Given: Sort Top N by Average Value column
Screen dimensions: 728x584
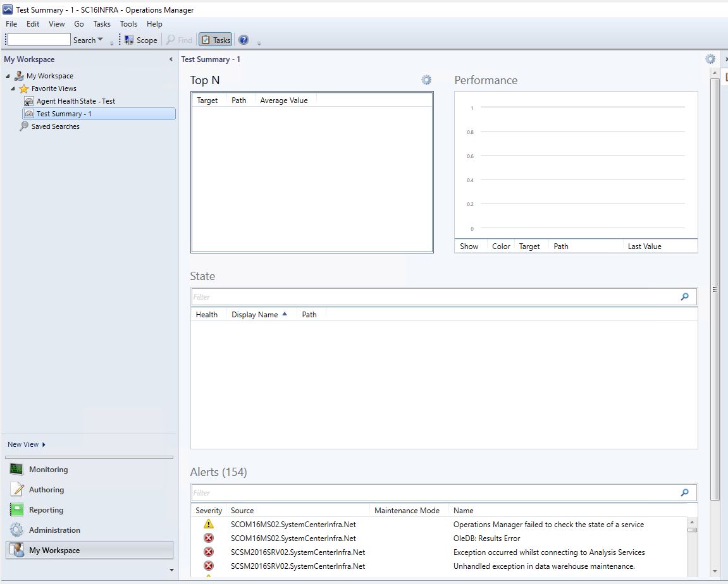Looking at the screenshot, I should point(284,100).
